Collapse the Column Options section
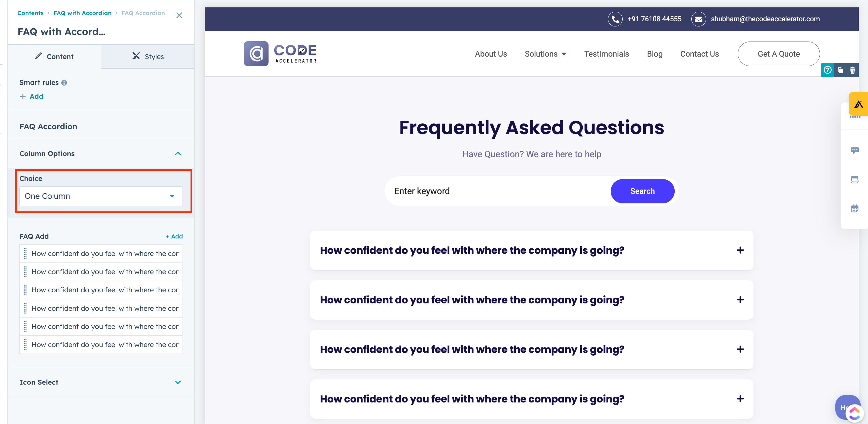Image resolution: width=868 pixels, height=424 pixels. point(178,154)
